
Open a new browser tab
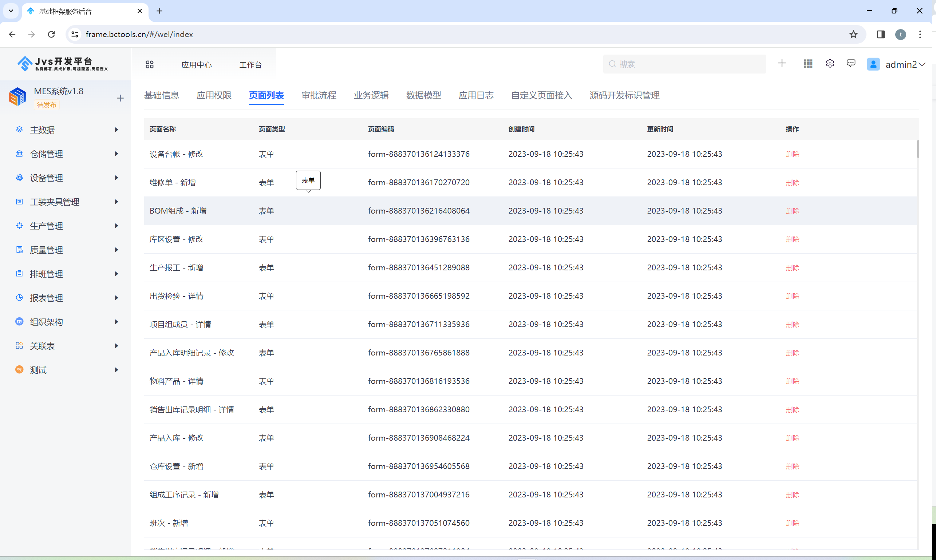click(159, 11)
